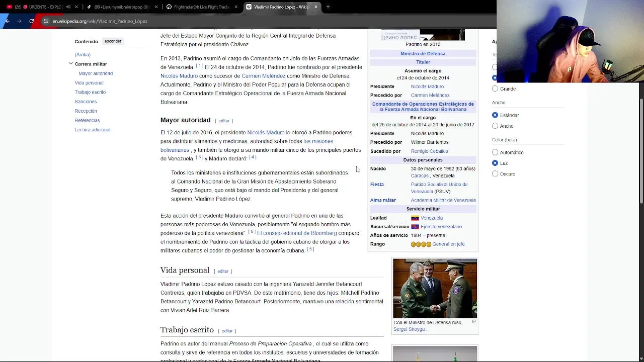
Task: Open Comandante de Operaciones Estratégicas infobox link
Action: tap(423, 107)
